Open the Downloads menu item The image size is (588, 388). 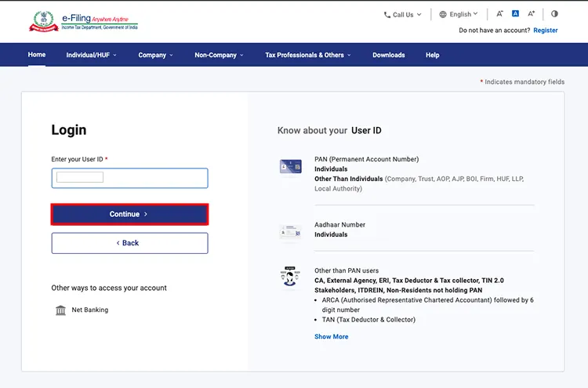pos(389,55)
